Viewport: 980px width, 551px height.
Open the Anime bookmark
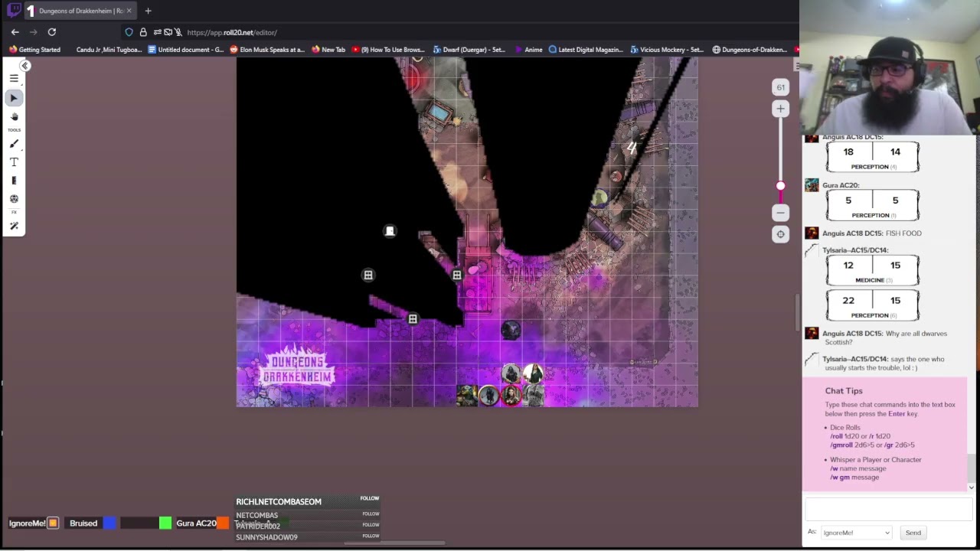click(x=529, y=50)
